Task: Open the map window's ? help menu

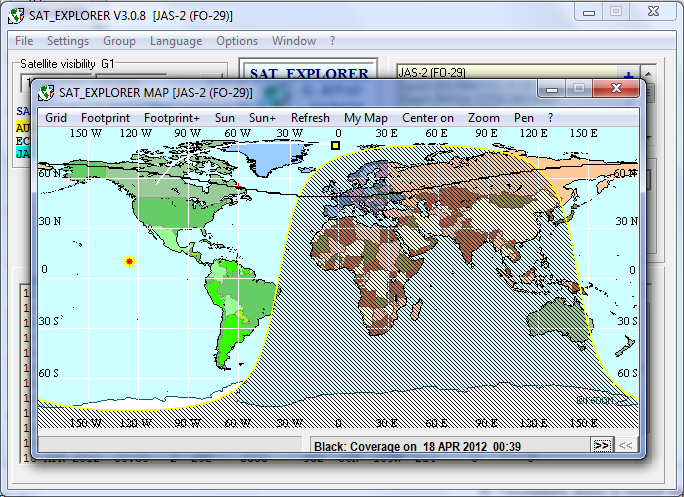Action: click(550, 118)
